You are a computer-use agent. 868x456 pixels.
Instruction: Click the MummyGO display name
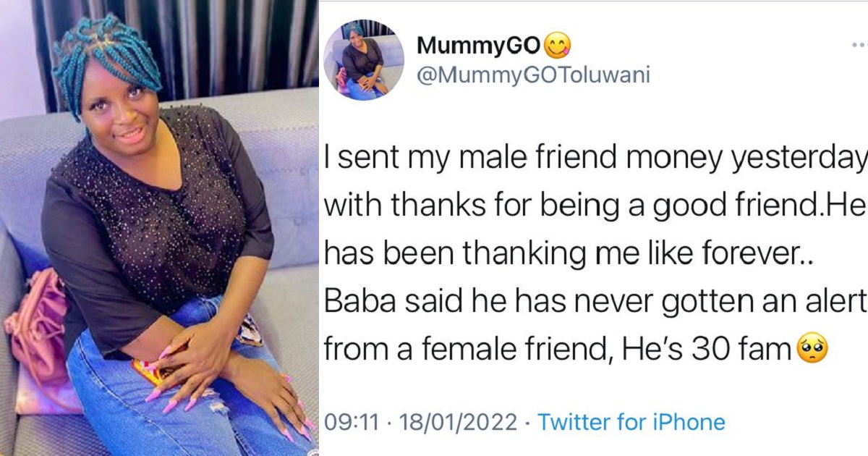tap(478, 46)
